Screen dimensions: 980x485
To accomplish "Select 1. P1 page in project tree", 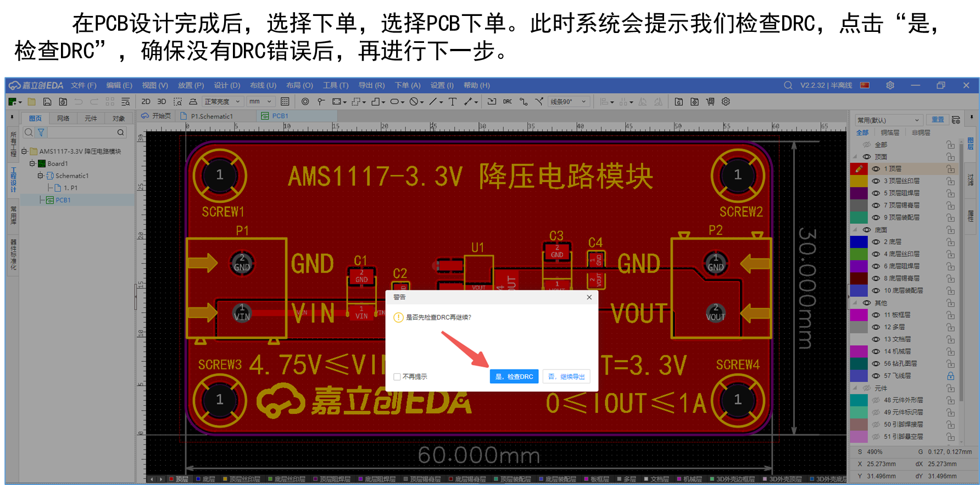I will (x=70, y=188).
